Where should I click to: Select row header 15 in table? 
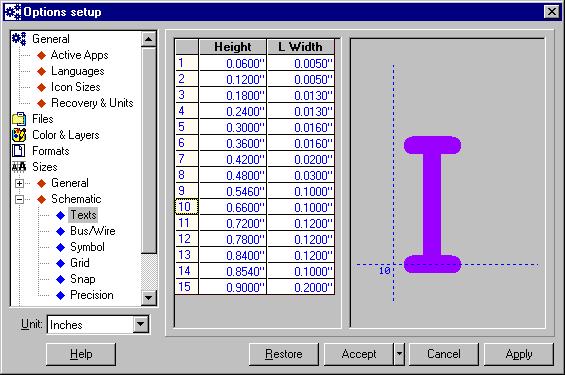(x=187, y=287)
